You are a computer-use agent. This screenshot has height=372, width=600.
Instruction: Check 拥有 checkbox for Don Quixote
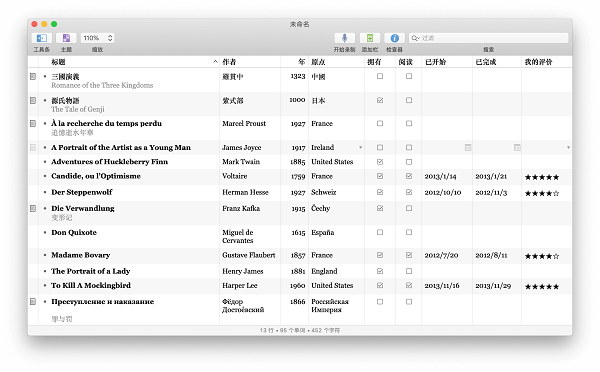pyautogui.click(x=380, y=232)
